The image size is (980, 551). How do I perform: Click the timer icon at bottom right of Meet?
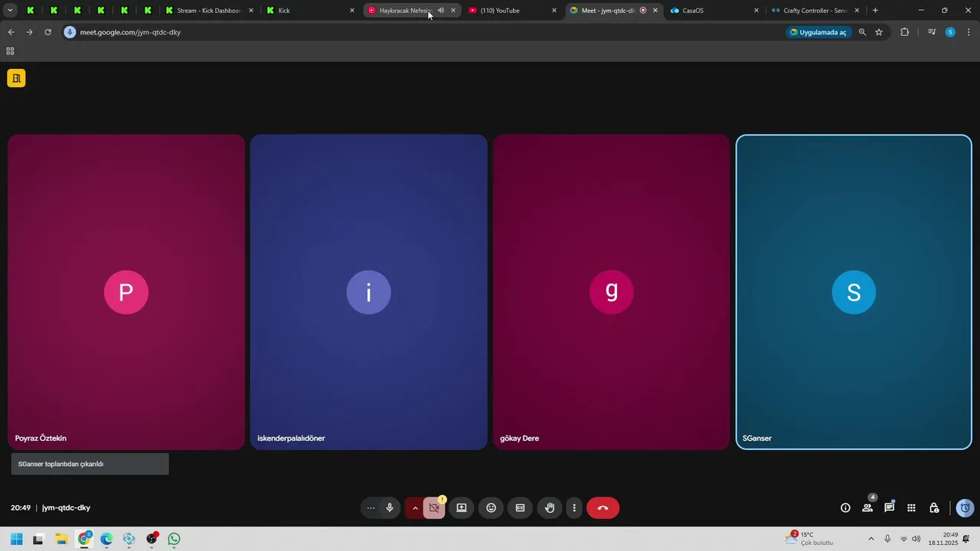coord(965,508)
